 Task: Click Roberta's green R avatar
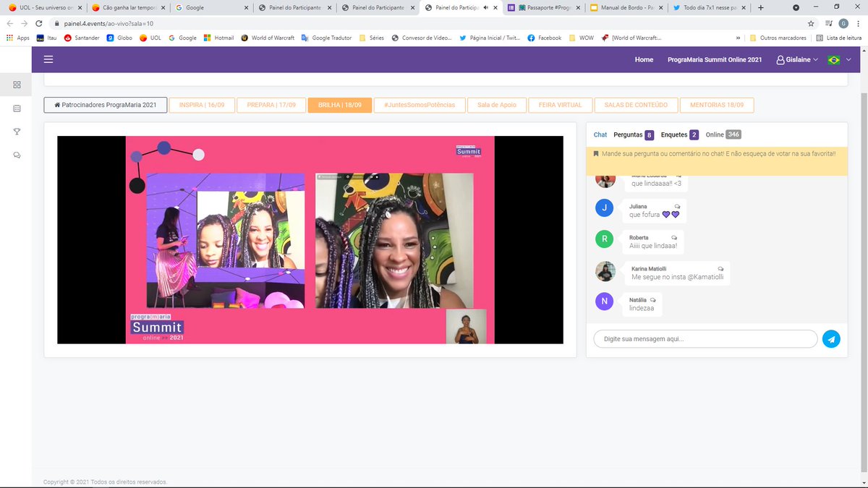pos(604,239)
